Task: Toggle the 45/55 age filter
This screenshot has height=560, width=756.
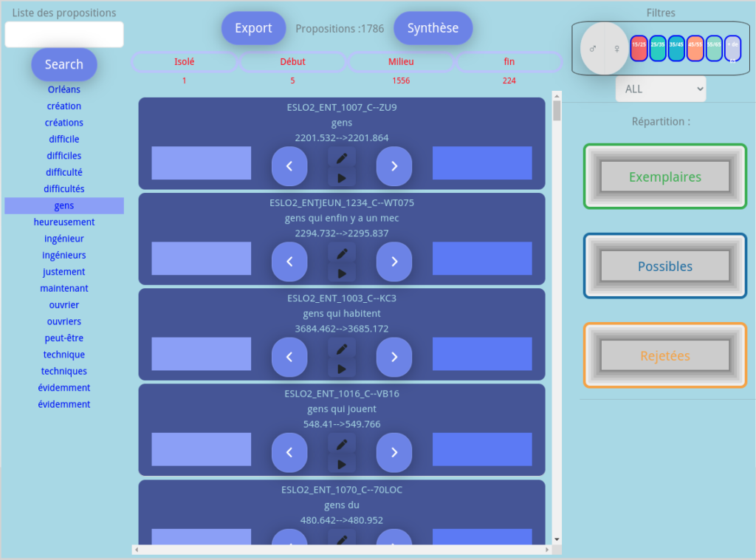Action: tap(695, 48)
